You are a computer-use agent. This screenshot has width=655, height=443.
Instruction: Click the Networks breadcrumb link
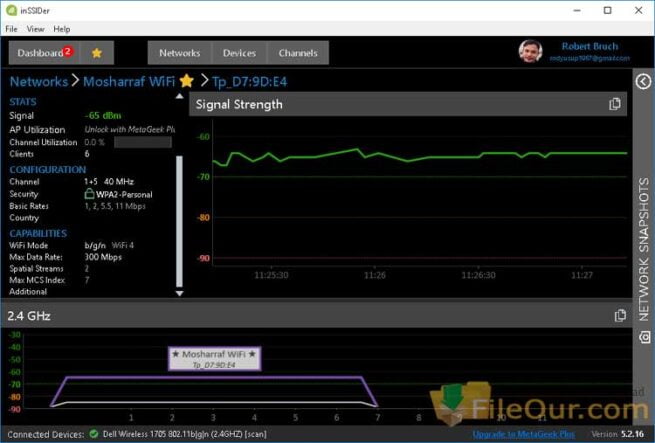point(38,81)
